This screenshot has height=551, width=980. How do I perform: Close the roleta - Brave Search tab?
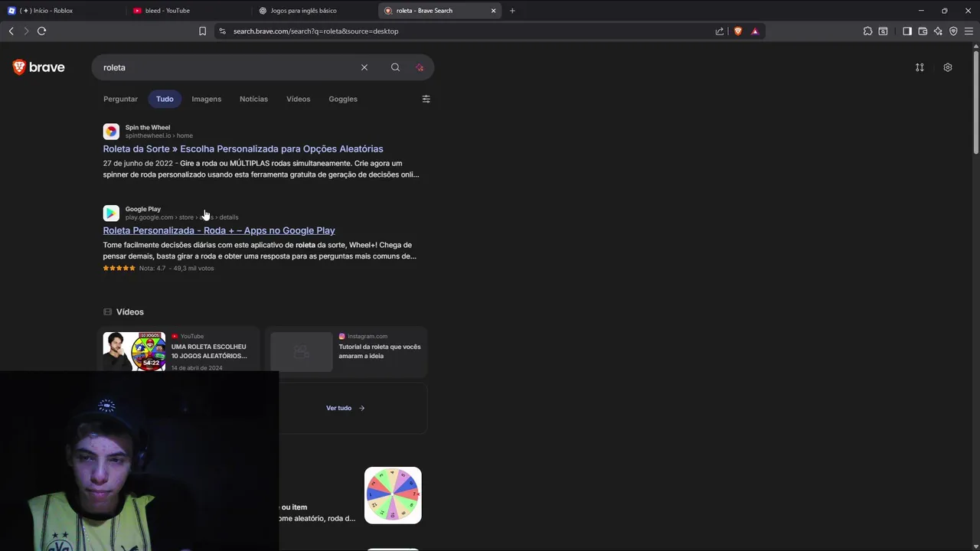tap(493, 11)
